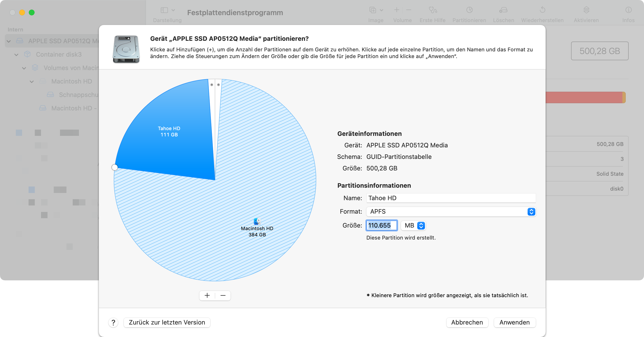The image size is (644, 337).
Task: Click Zurück zur letzten Version
Action: coord(167,323)
